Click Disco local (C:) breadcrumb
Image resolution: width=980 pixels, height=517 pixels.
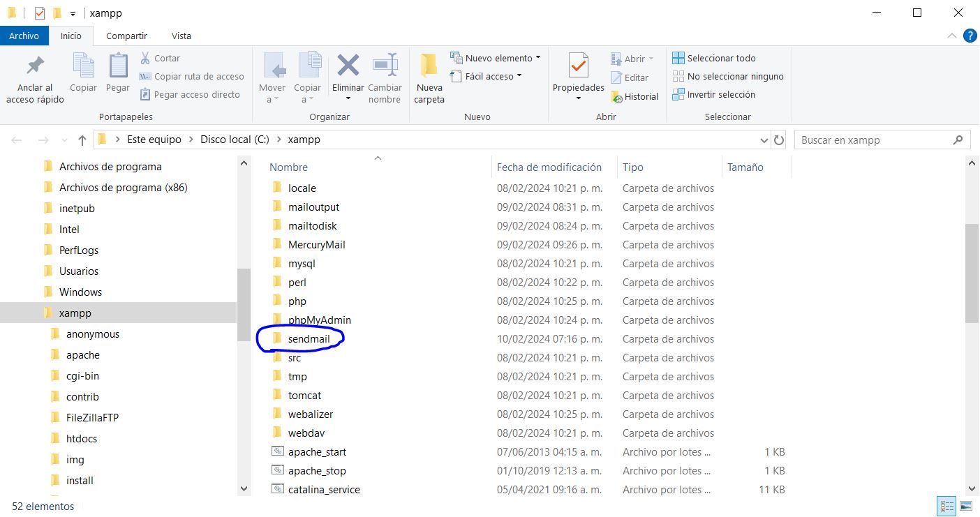click(x=235, y=140)
